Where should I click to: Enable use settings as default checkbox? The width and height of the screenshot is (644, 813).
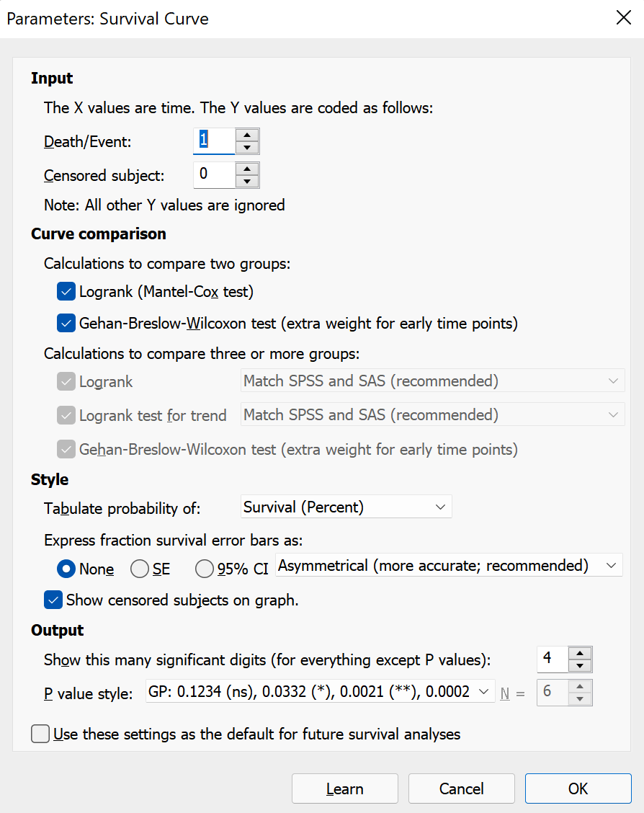click(x=40, y=734)
